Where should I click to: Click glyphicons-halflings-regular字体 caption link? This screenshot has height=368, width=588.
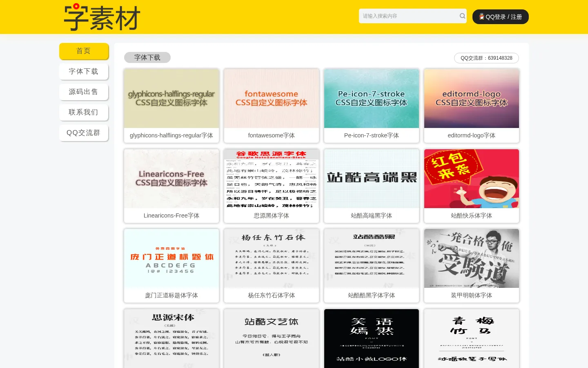coord(171,135)
